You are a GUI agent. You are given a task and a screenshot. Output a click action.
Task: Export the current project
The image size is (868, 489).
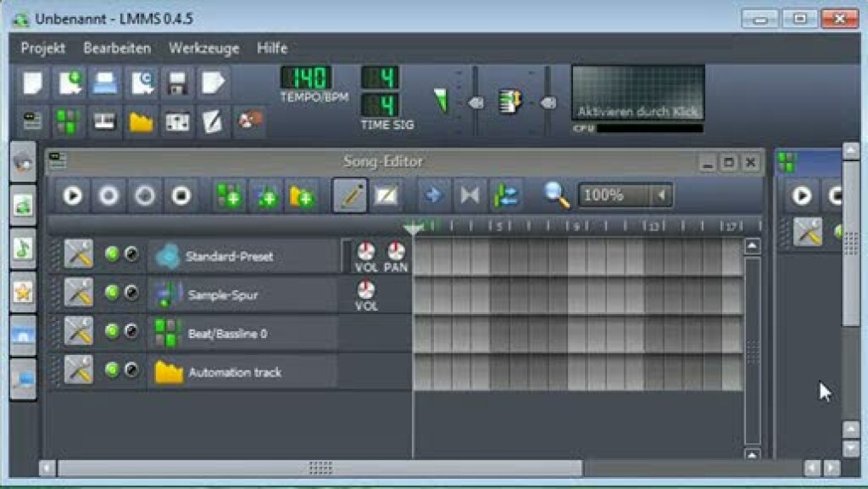pos(212,83)
